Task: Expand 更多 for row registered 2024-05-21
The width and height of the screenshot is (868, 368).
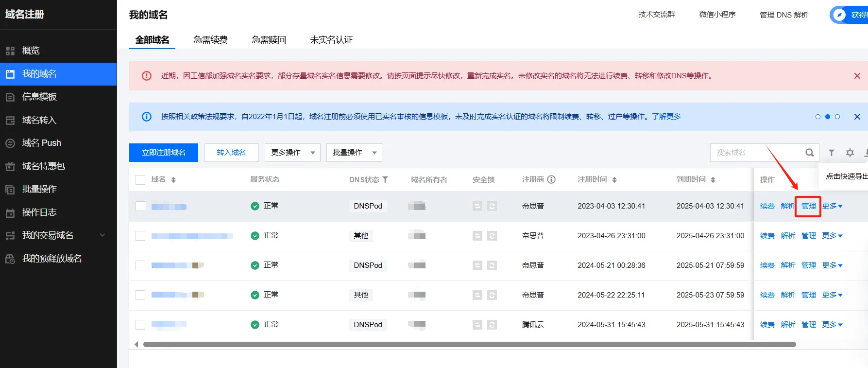Action: (832, 265)
